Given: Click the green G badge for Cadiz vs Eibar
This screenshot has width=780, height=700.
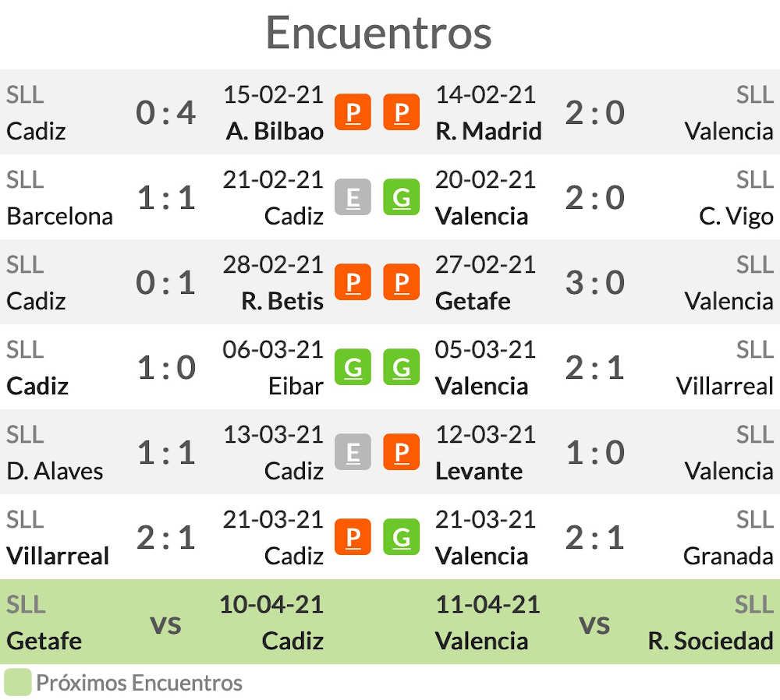Looking at the screenshot, I should (353, 367).
